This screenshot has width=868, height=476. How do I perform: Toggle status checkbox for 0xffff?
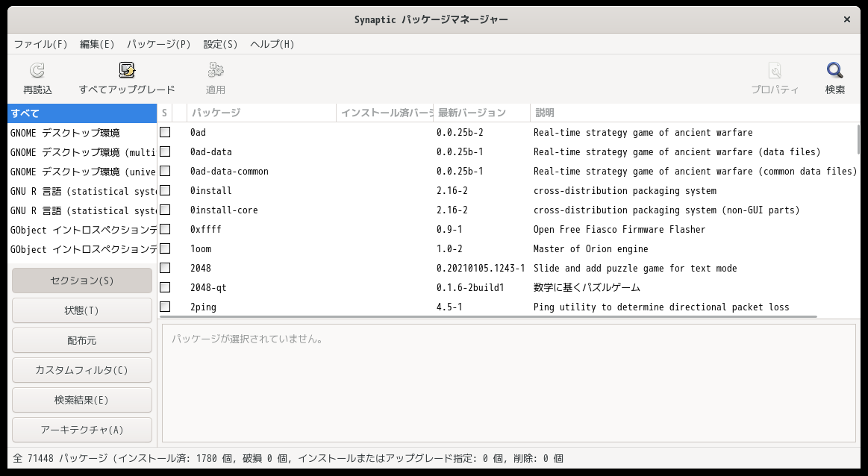pos(165,229)
